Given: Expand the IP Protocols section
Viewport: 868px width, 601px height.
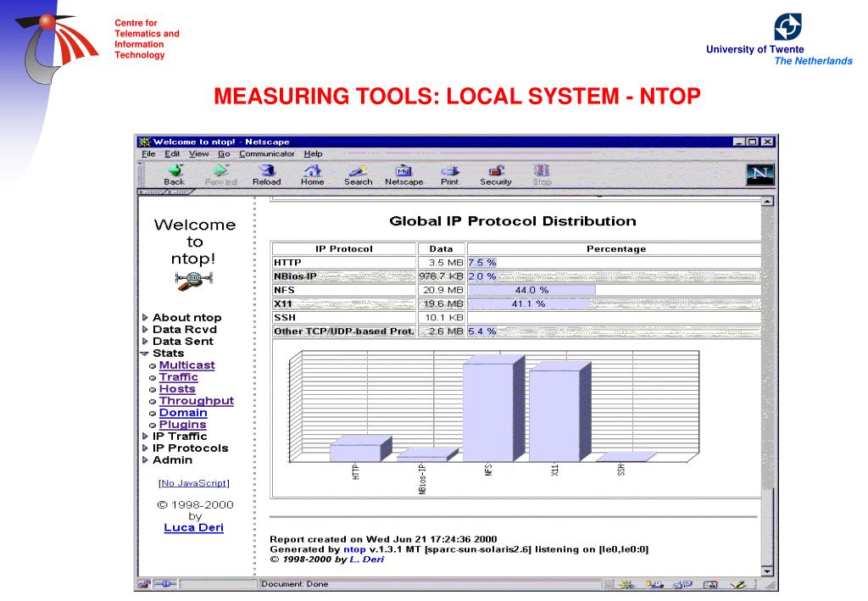Looking at the screenshot, I should click(145, 448).
